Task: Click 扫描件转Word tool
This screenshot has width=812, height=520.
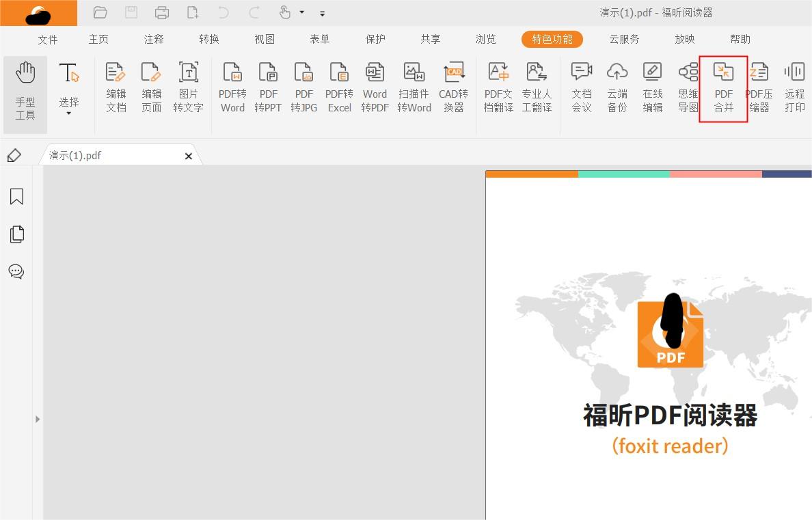Action: [414, 87]
